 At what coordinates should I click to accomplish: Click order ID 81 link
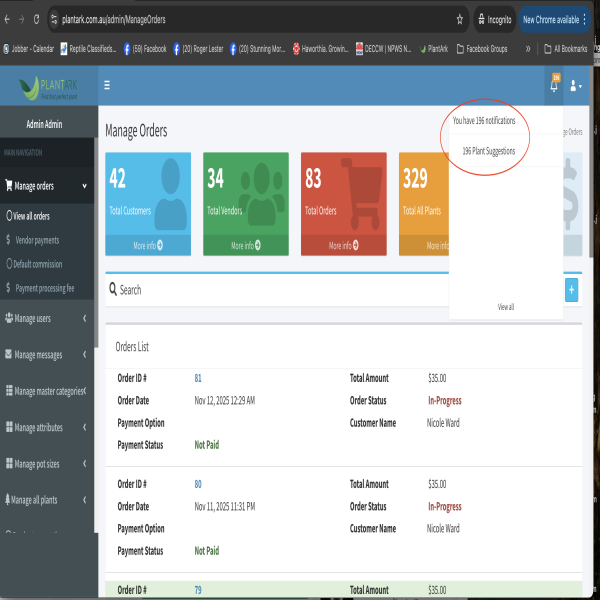[x=198, y=378]
